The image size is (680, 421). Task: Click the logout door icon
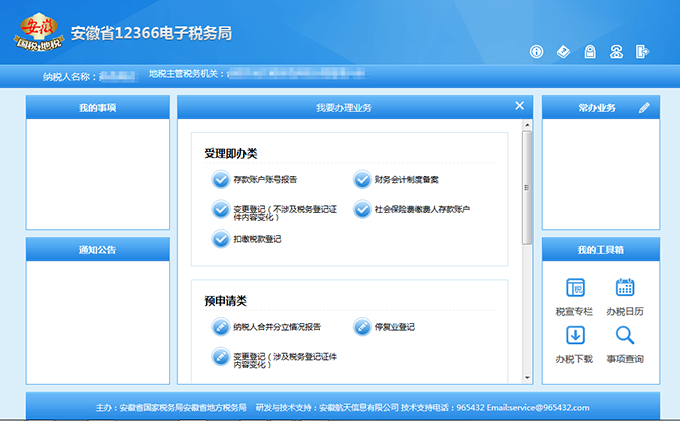click(642, 51)
